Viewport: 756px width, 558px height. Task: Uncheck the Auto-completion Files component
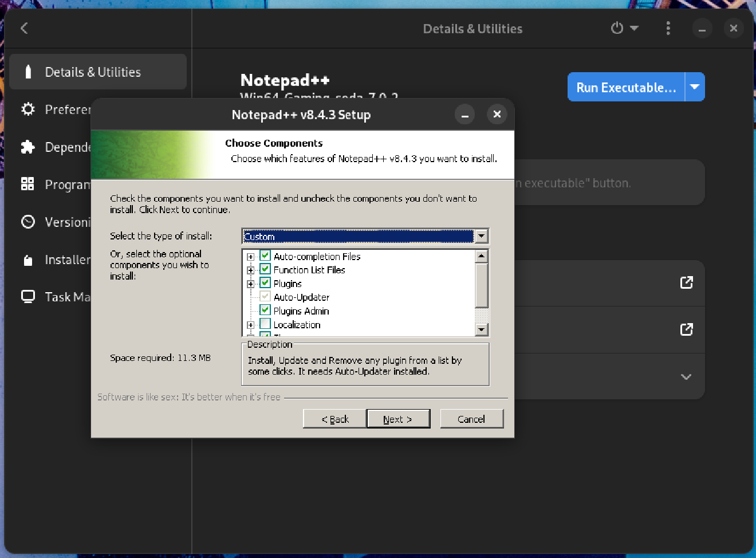pos(265,256)
